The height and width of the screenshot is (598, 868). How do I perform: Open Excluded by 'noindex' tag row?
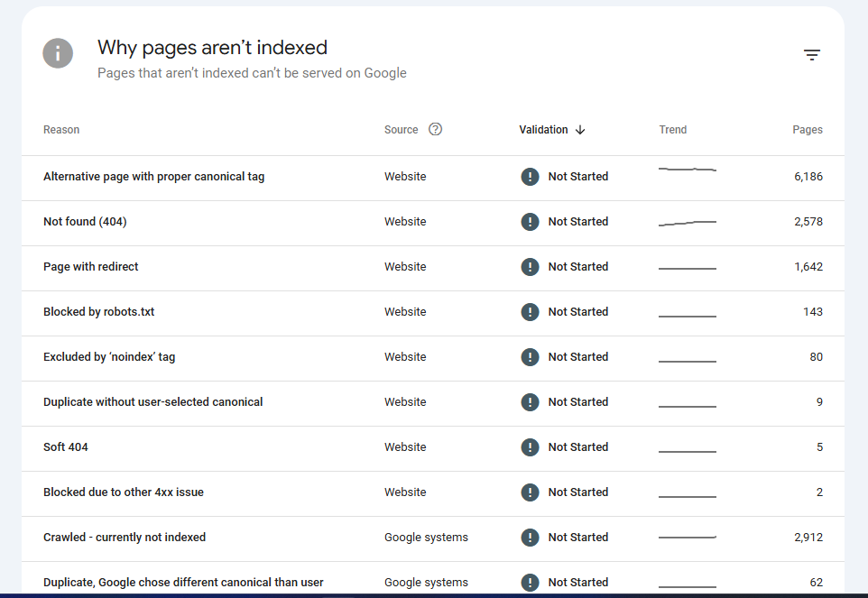tap(433, 357)
